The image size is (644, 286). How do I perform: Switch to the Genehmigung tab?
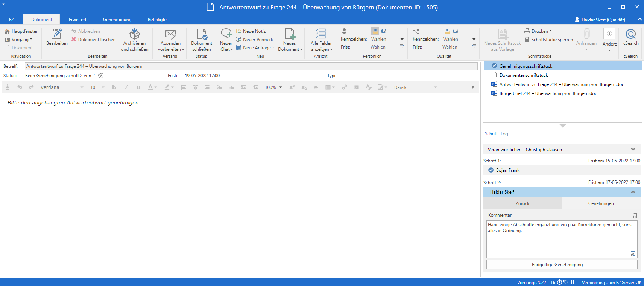[117, 20]
